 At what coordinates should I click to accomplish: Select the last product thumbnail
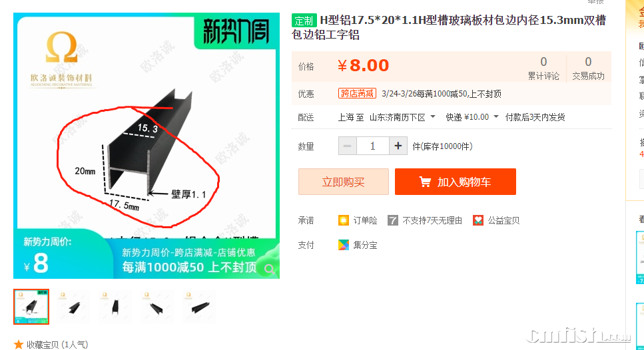[198, 307]
